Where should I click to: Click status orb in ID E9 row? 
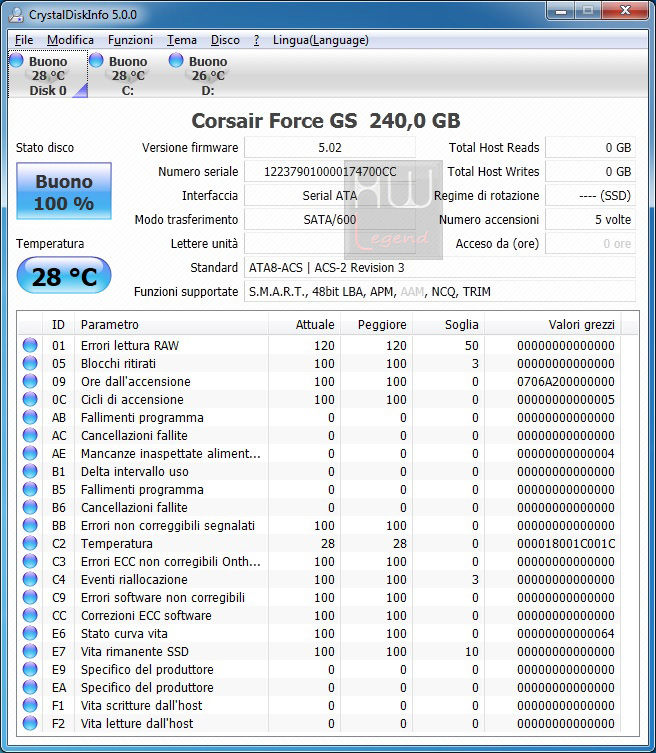[30, 669]
